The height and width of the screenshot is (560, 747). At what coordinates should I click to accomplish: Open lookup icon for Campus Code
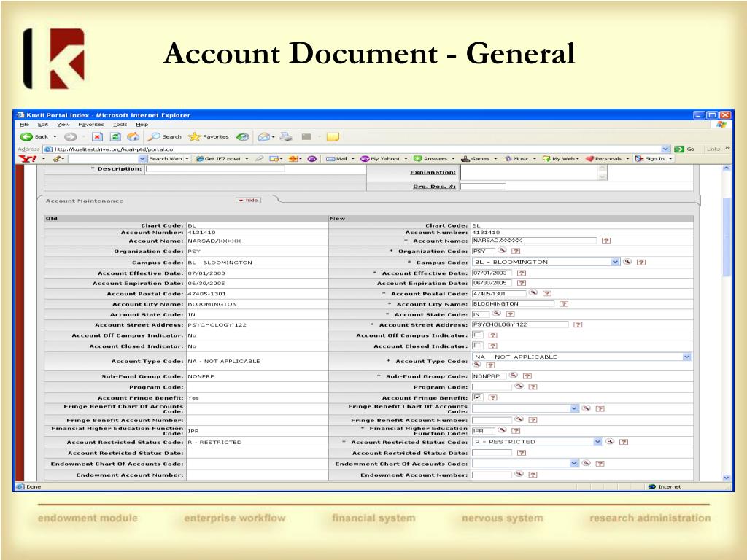627,262
